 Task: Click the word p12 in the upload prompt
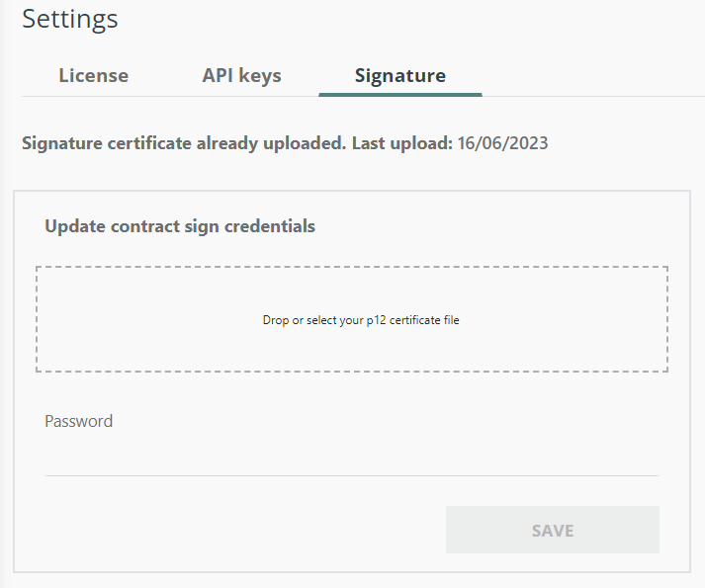pos(378,320)
